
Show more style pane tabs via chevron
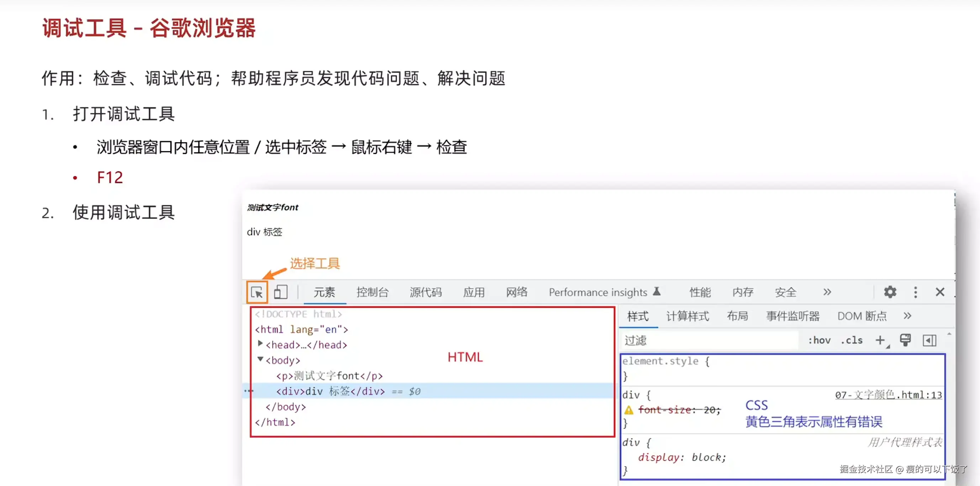[907, 316]
